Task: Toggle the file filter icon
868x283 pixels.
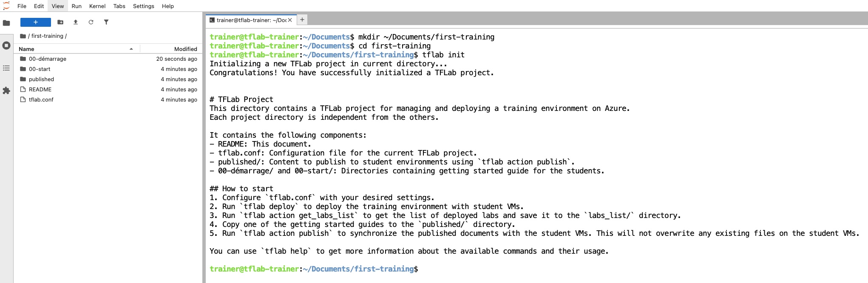Action: (106, 22)
